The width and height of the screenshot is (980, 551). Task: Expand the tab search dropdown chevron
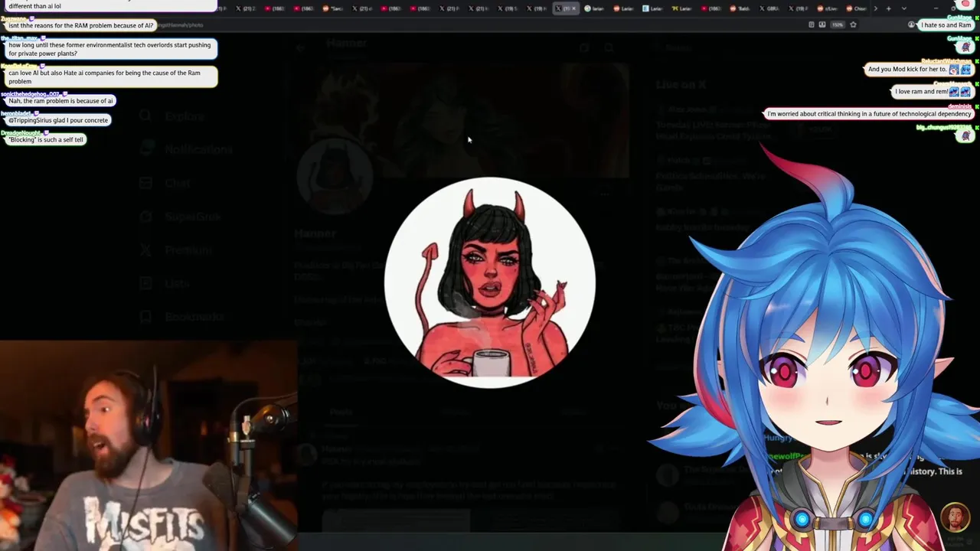[x=904, y=8]
